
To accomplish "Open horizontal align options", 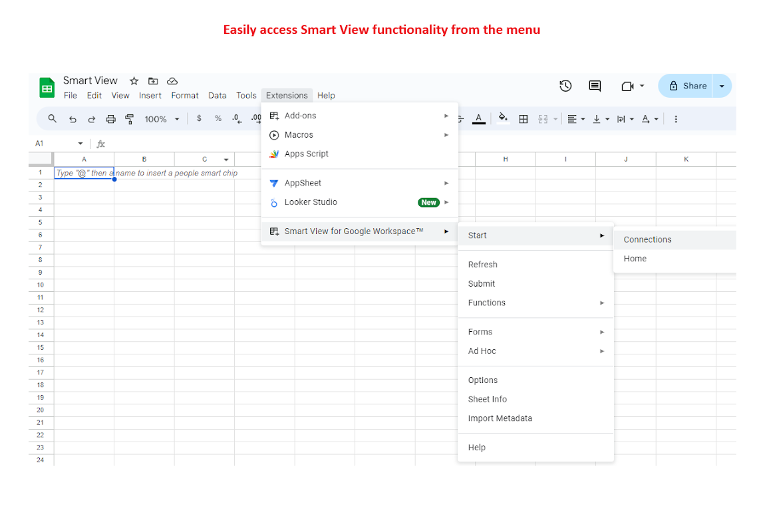I will 576,119.
